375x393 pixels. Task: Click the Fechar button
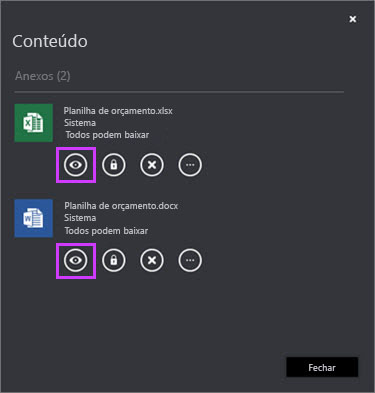[x=322, y=367]
